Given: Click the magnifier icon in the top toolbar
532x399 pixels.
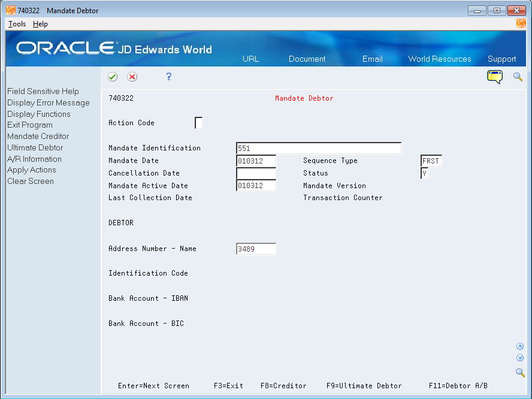Looking at the screenshot, I should 518,77.
